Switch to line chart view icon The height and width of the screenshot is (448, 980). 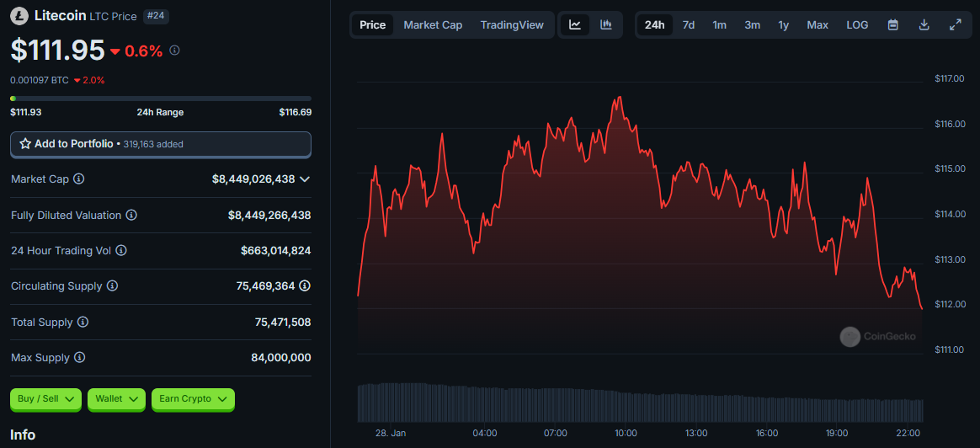point(575,25)
